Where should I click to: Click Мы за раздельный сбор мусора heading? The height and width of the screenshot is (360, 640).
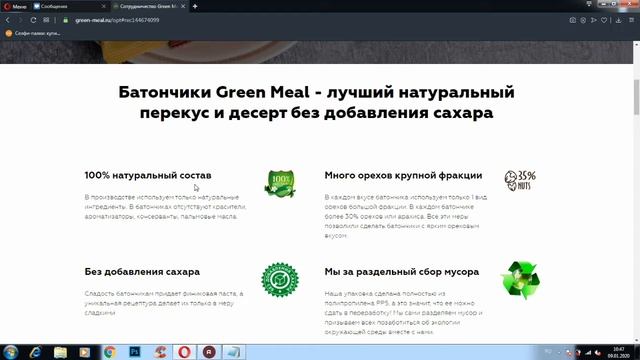(402, 271)
